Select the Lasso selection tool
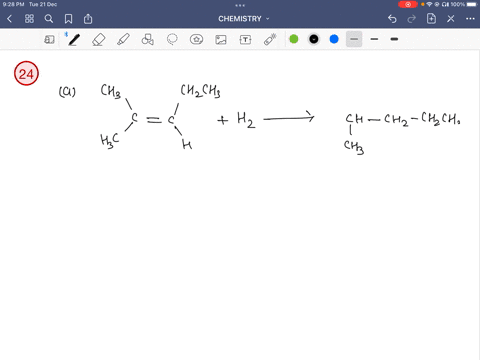480x360 pixels. coord(172,39)
